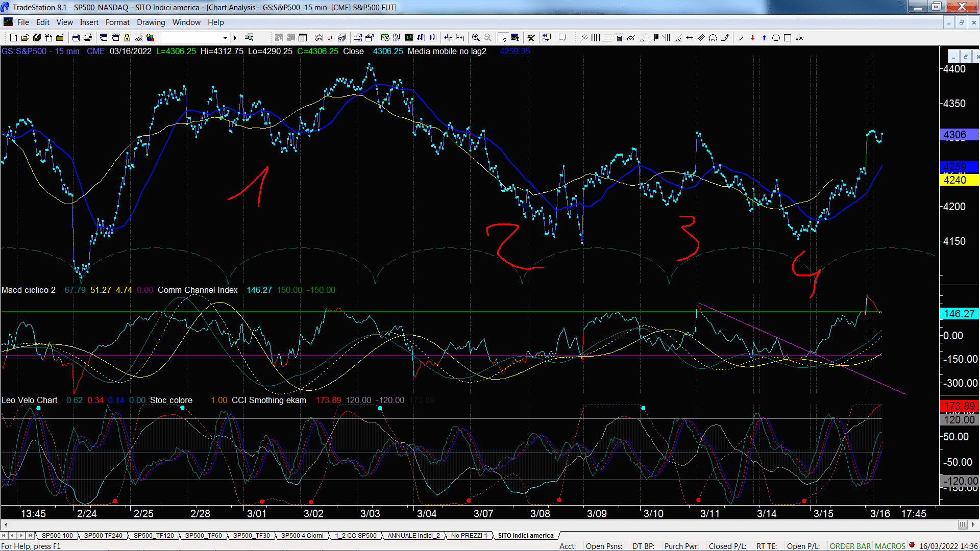Switch to the 1_2 GG SP500 tab

[x=356, y=536]
